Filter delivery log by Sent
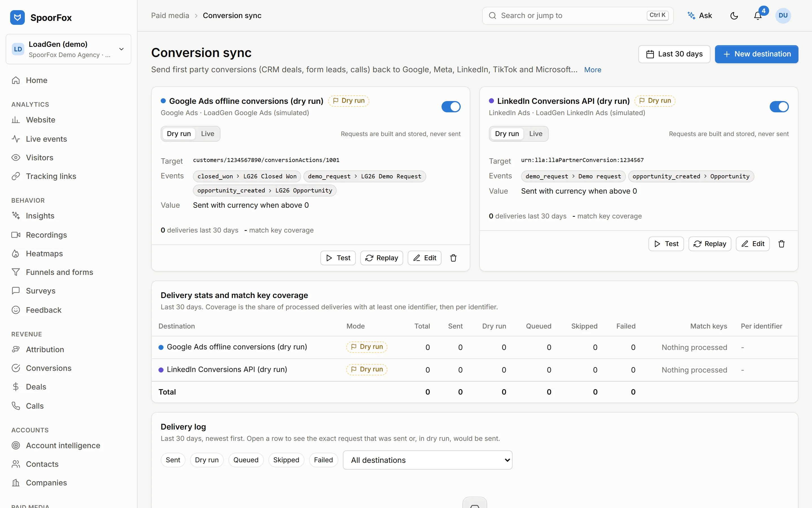This screenshot has height=508, width=812. (x=173, y=460)
